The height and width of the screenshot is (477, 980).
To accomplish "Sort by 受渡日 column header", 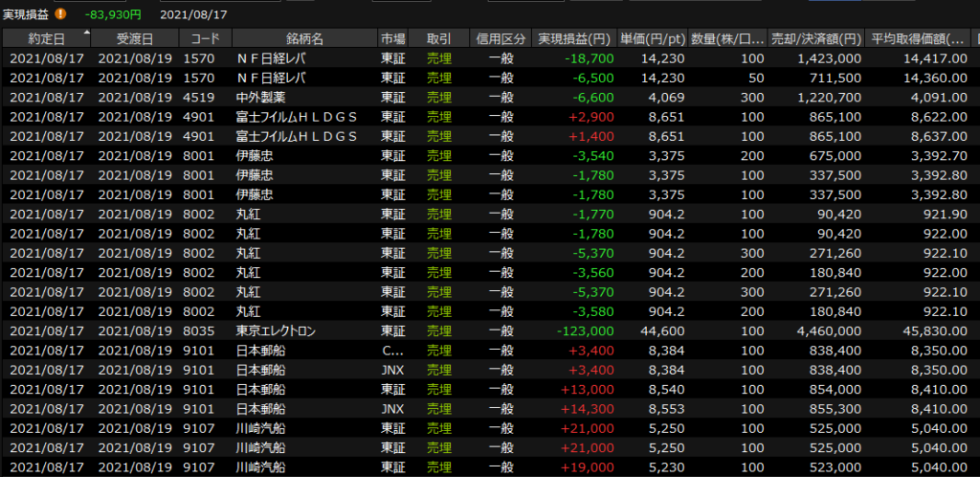I will [134, 39].
